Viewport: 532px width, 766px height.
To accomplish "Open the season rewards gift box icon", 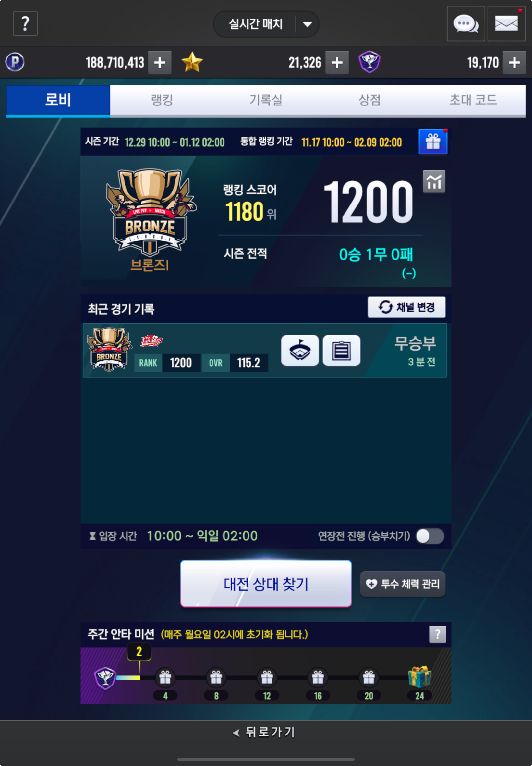I will click(433, 142).
